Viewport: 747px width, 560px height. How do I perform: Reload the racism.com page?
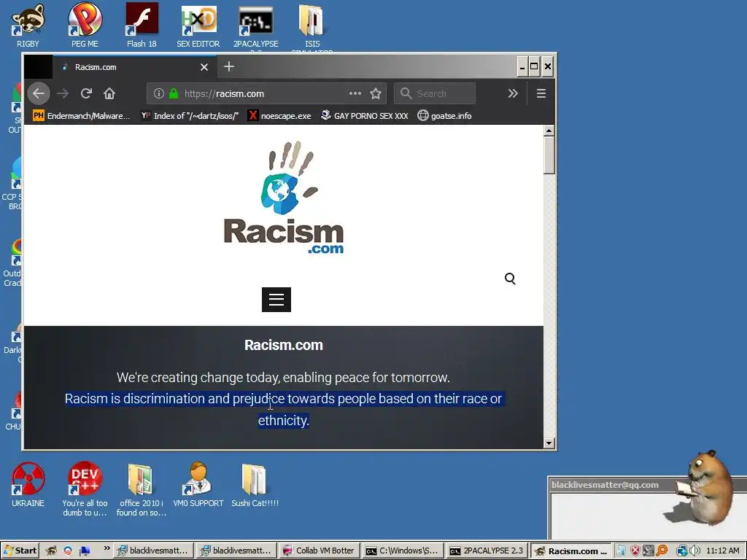pyautogui.click(x=86, y=93)
